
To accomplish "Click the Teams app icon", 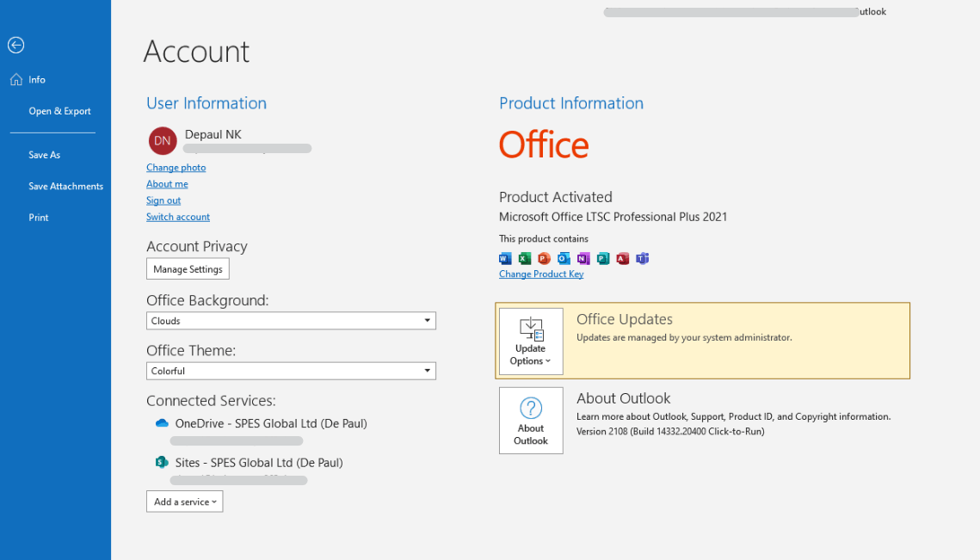I will [643, 258].
